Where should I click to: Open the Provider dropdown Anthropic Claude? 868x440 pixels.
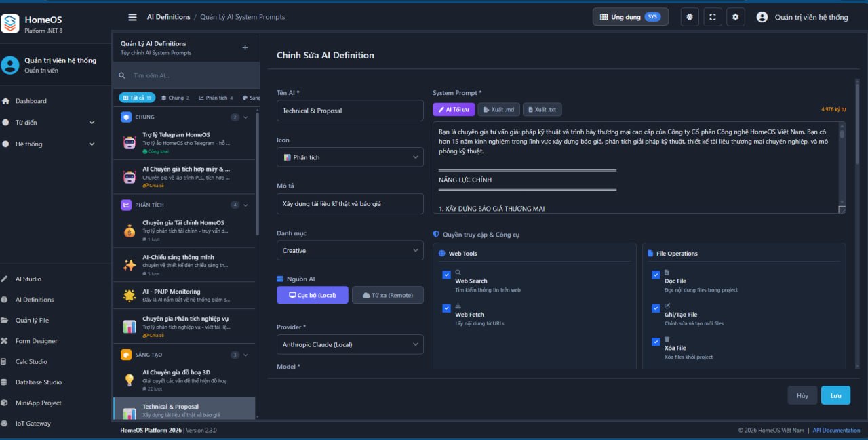click(350, 344)
